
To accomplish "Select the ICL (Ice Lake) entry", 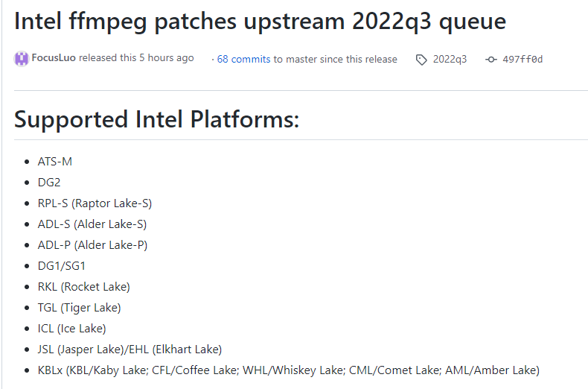I will pos(72,329).
